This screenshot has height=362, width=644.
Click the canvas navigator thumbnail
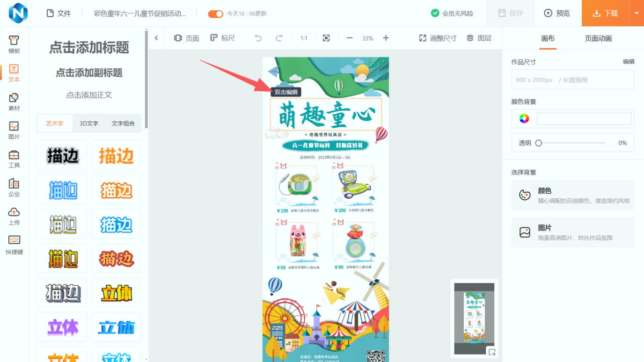point(475,319)
